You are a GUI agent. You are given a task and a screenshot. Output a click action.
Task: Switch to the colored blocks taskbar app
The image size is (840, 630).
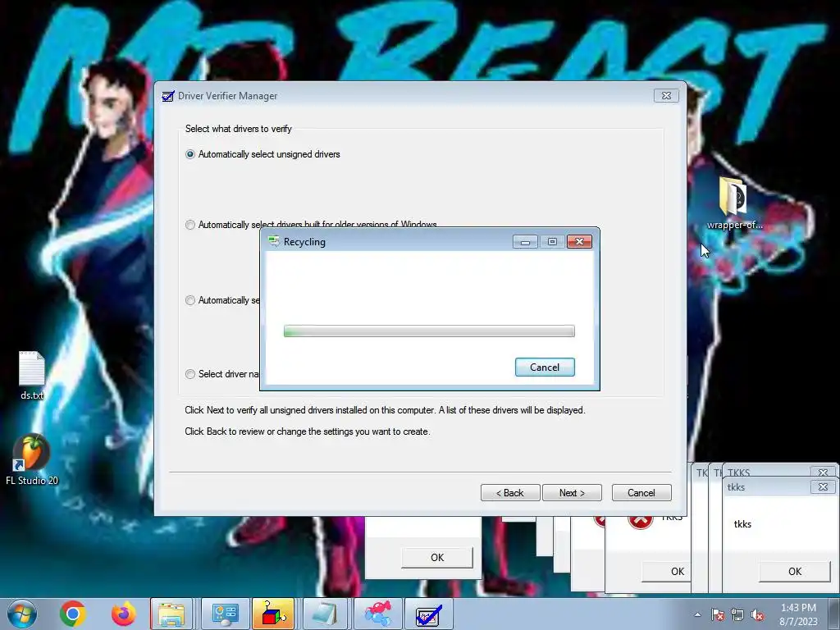click(x=273, y=614)
